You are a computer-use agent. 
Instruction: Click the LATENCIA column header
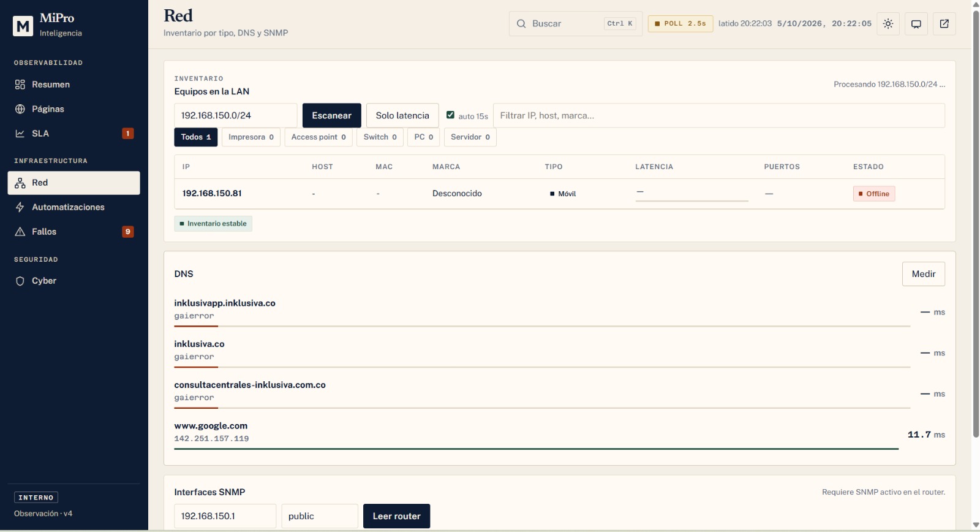click(x=654, y=167)
